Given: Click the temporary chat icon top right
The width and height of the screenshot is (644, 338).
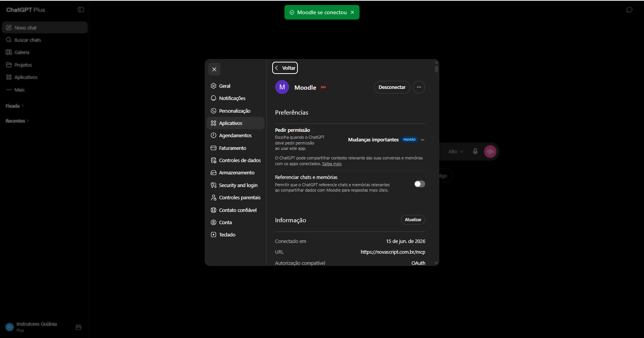Looking at the screenshot, I should point(629,10).
